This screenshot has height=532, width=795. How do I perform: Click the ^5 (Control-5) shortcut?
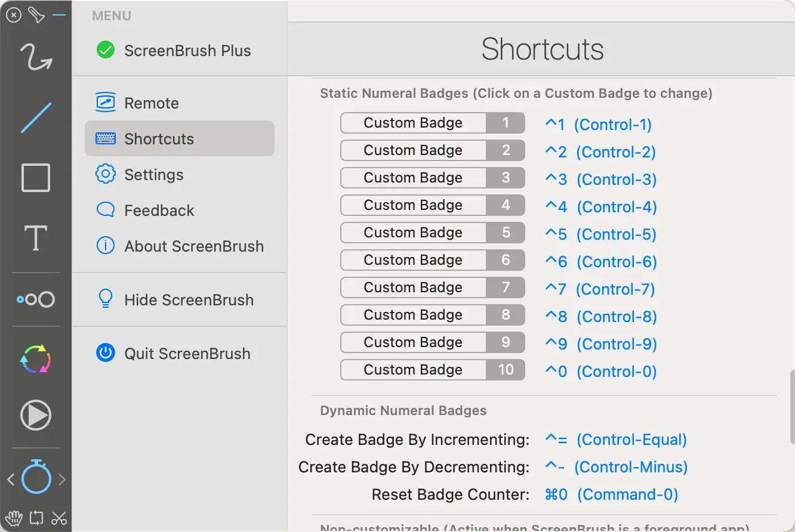pyautogui.click(x=601, y=234)
